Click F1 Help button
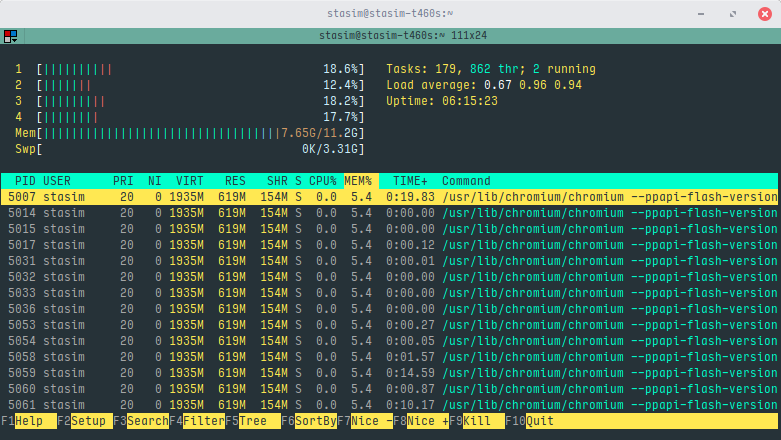This screenshot has height=440, width=781. pos(29,421)
